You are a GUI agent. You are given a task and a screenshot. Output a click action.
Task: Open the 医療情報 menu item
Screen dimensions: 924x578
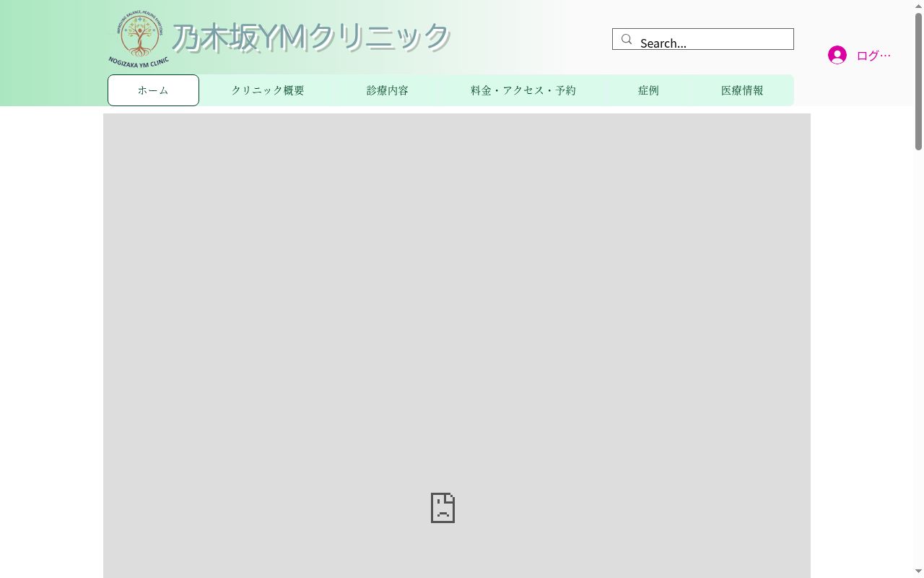pos(742,90)
